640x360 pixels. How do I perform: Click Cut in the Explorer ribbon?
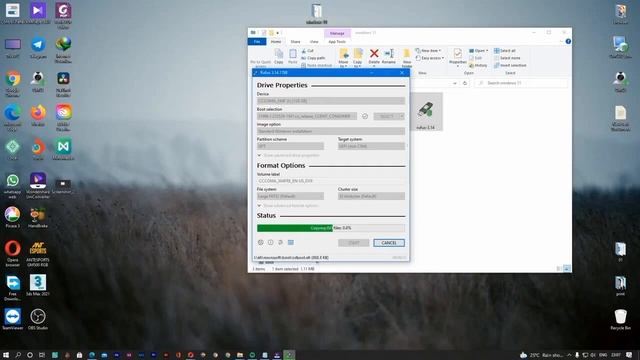tap(308, 51)
